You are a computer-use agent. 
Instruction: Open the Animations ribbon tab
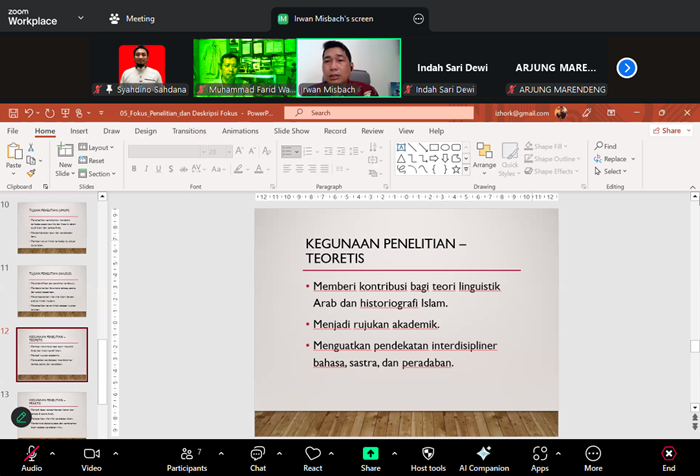coord(240,131)
